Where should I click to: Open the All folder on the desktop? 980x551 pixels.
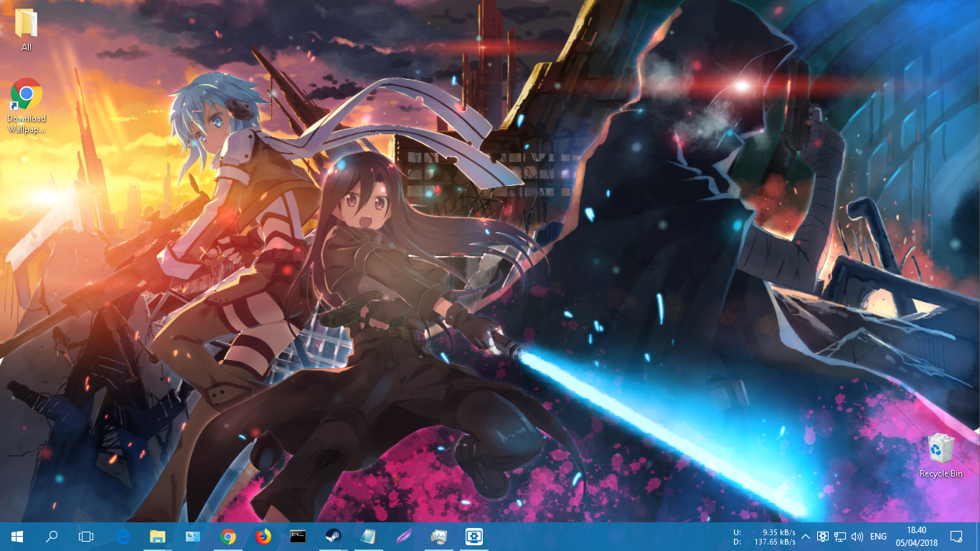click(27, 29)
